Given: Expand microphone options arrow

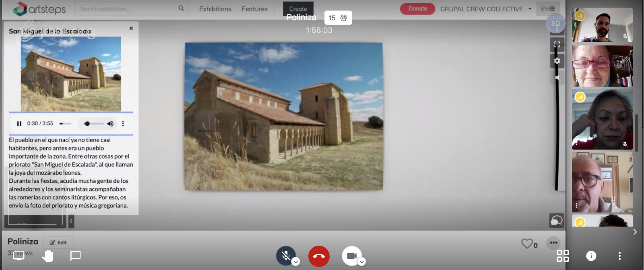Looking at the screenshot, I should 296,262.
